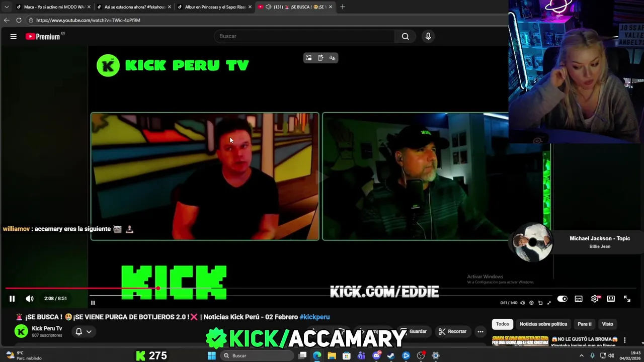Viewport: 644px width, 362px height.
Task: Start voice search with microphone icon
Action: (428, 36)
